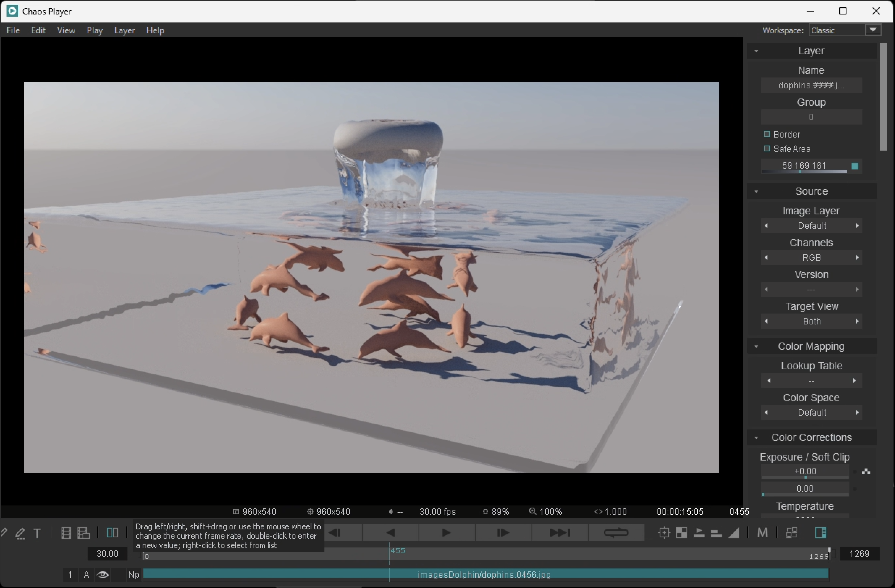Viewport: 895px width, 588px height.
Task: Step back one frame
Action: (x=334, y=533)
